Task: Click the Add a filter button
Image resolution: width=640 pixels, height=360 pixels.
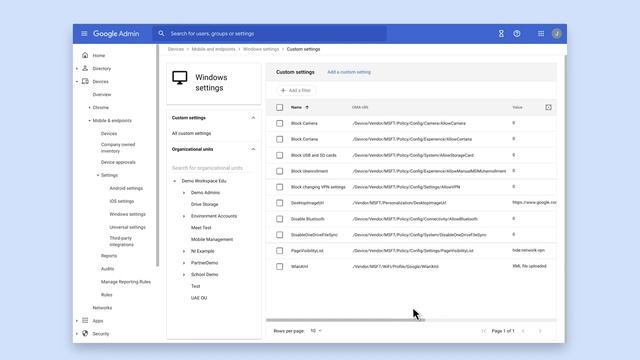Action: (296, 90)
